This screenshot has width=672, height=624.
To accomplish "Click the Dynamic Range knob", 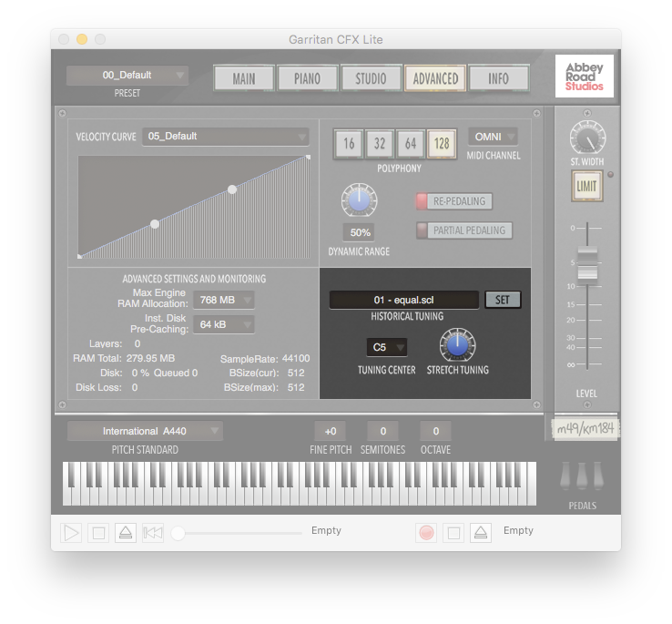I will (359, 199).
